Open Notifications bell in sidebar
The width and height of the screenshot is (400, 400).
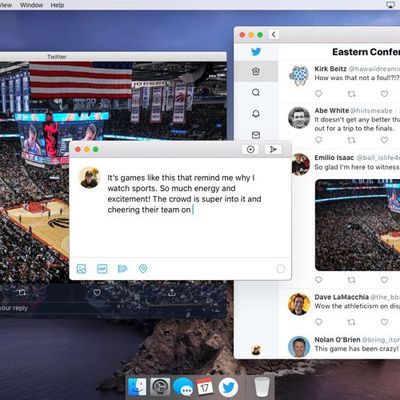point(256,114)
